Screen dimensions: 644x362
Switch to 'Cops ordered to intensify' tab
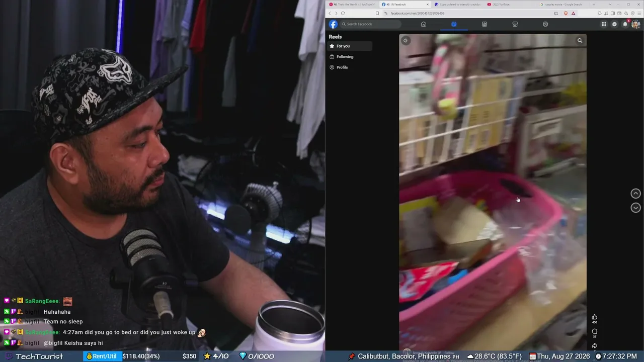[457, 5]
